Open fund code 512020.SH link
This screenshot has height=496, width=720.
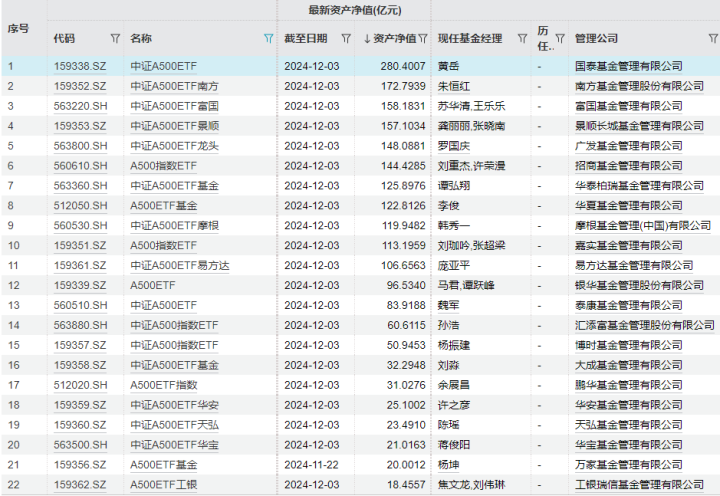pos(80,385)
